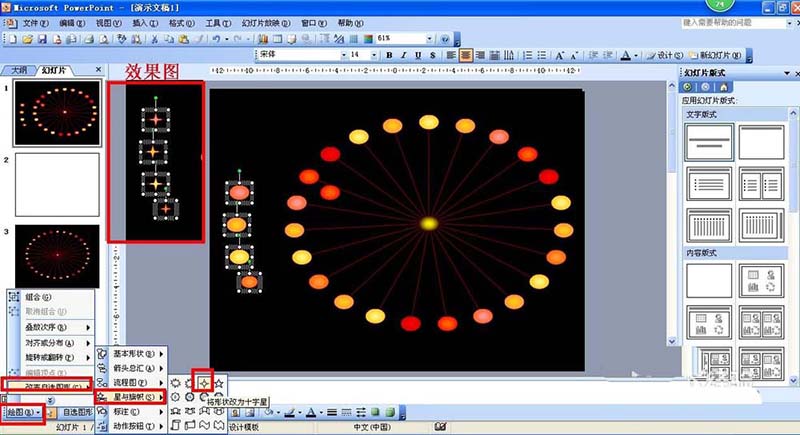The image size is (800, 435).
Task: Undo the last action
Action: (216, 39)
